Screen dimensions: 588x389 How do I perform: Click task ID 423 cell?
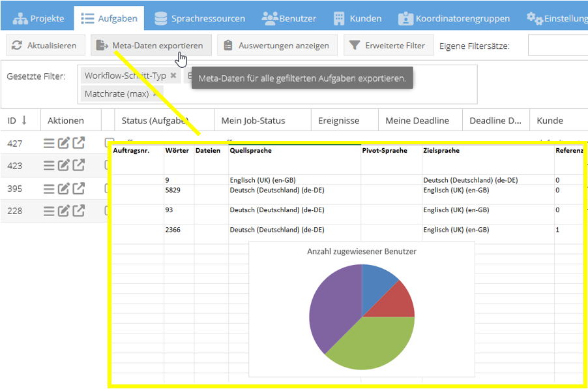pos(14,166)
